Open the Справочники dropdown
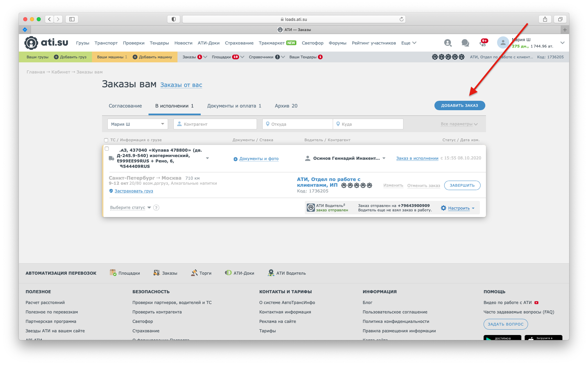Screen dimensions: 588x365 pos(267,57)
